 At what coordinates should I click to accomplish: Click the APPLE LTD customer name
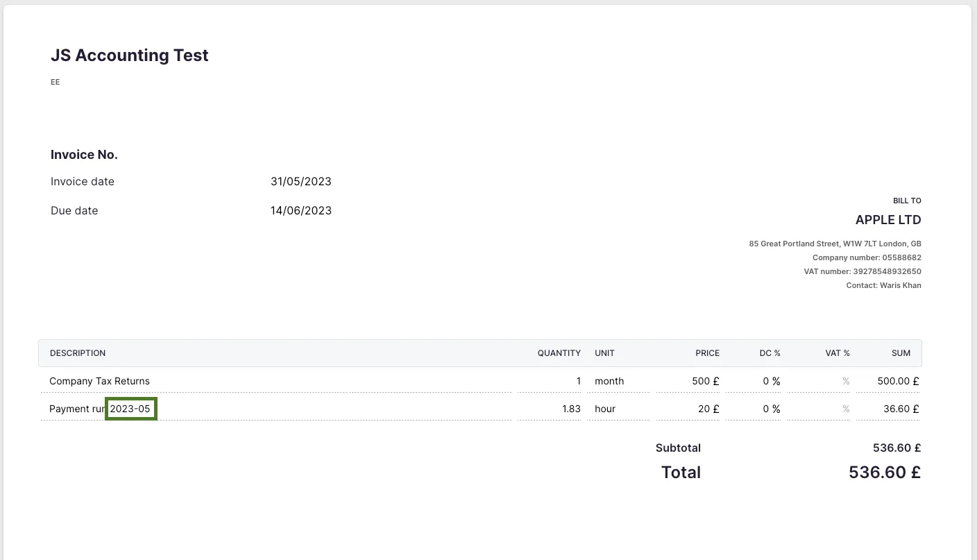click(x=888, y=220)
